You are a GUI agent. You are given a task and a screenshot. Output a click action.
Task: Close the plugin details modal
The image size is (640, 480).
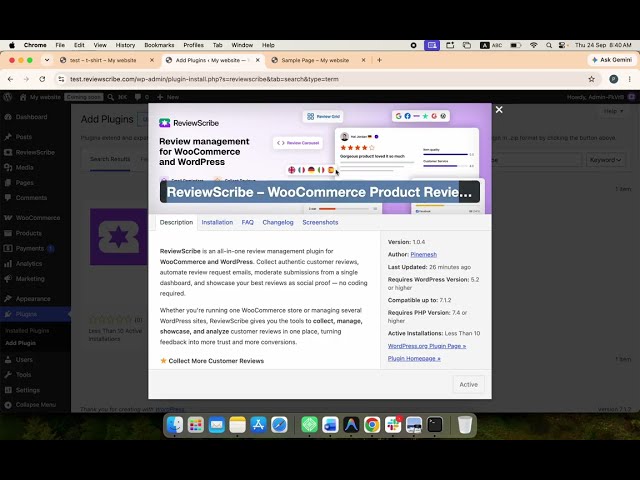pos(499,109)
